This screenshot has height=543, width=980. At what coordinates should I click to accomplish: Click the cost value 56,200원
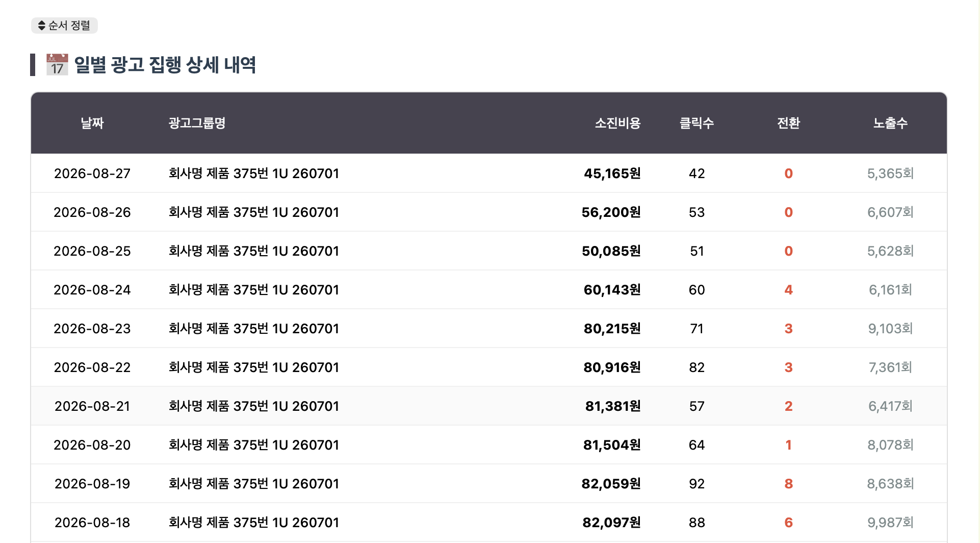point(611,212)
